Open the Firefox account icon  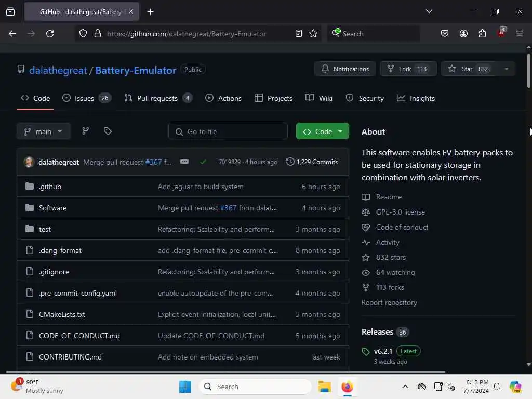click(463, 34)
